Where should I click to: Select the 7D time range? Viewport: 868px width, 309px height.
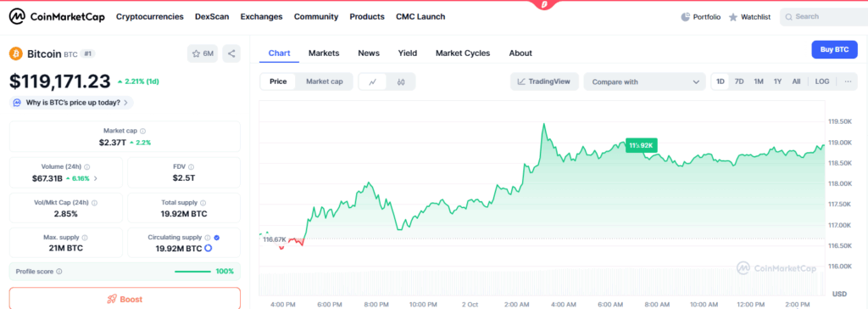tap(739, 81)
